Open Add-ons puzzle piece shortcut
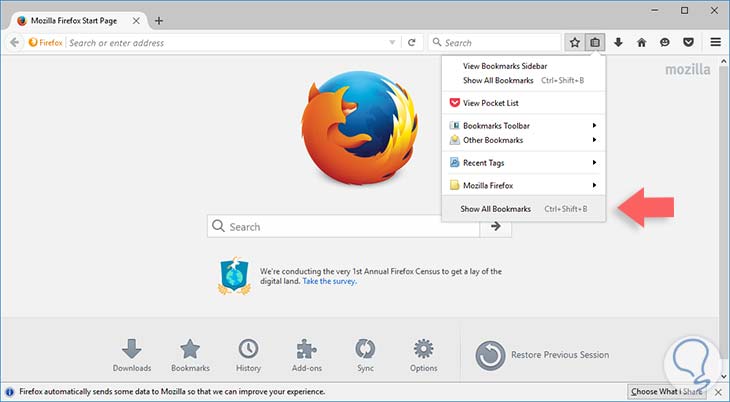Screen dimensions: 730x402 click(x=307, y=355)
